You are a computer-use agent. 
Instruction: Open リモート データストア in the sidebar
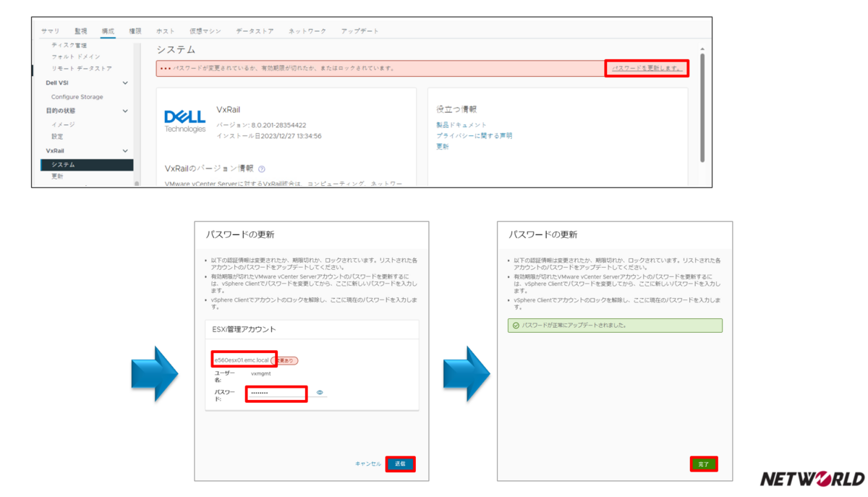pos(81,68)
